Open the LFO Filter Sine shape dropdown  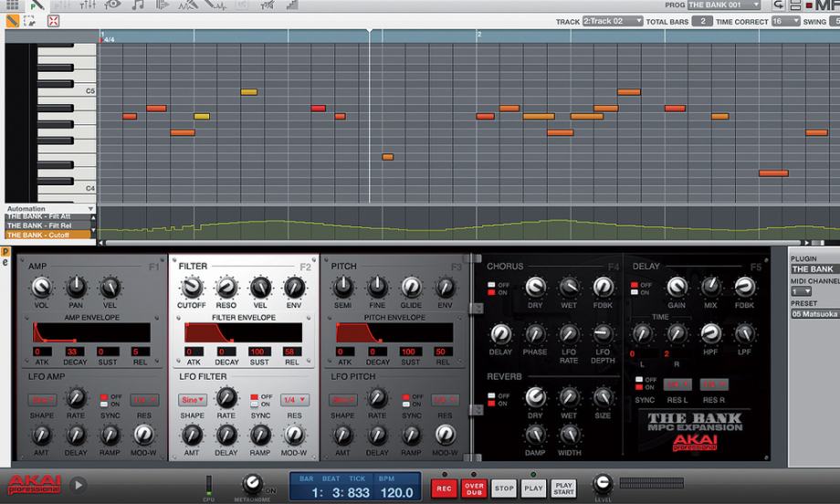(193, 400)
